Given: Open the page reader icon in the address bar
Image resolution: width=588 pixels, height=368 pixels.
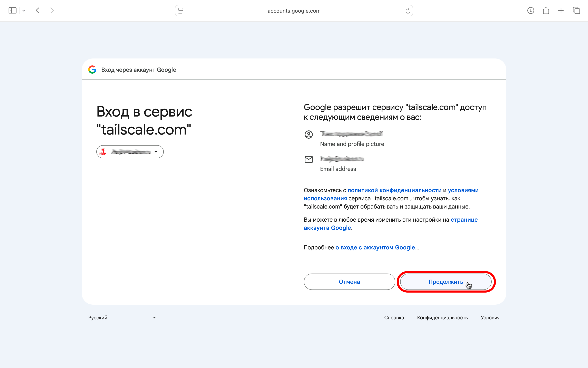Looking at the screenshot, I should (x=181, y=11).
